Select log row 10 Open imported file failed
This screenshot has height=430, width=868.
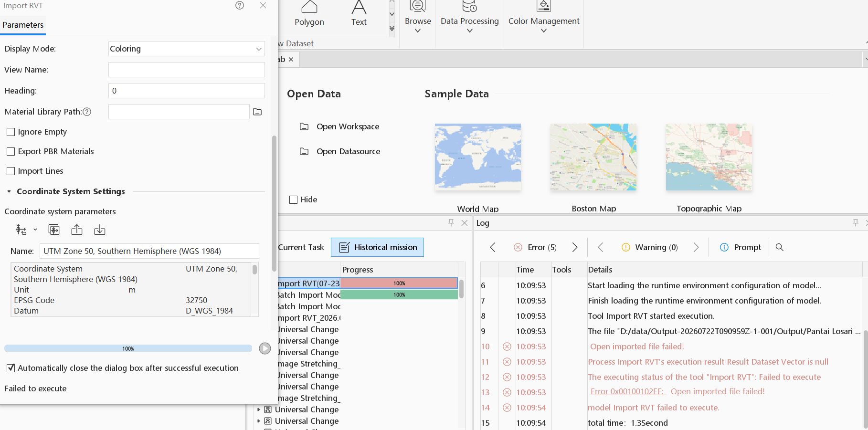(x=671, y=346)
